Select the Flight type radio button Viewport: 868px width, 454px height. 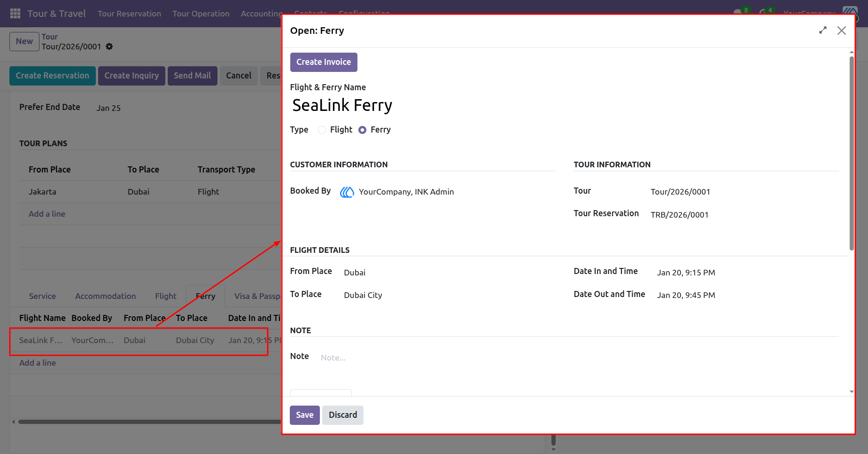click(x=322, y=130)
